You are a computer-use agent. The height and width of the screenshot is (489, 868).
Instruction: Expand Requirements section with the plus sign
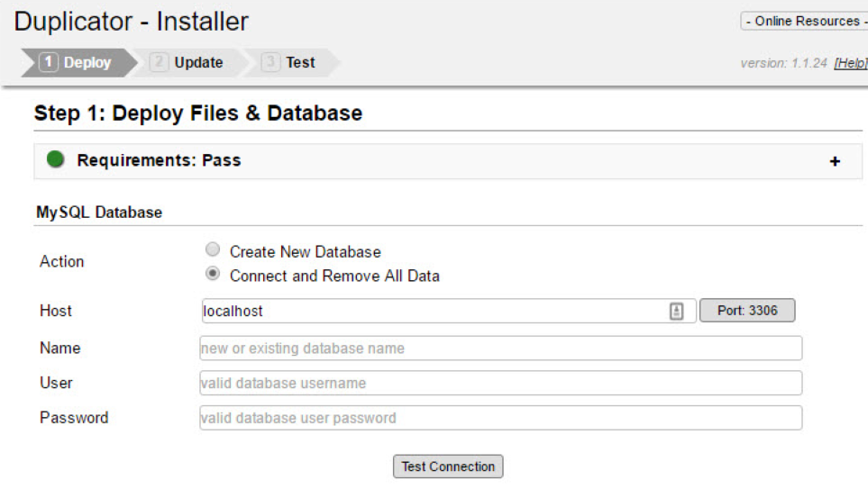point(835,162)
